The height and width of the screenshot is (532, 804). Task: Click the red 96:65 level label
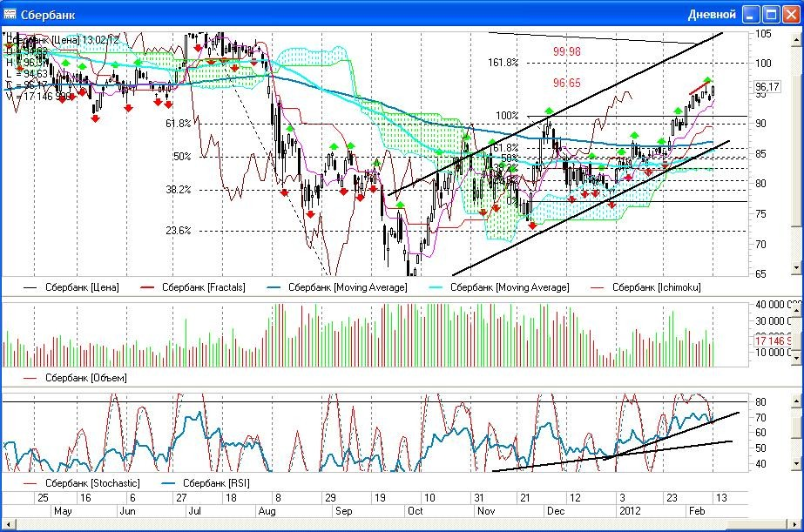click(566, 83)
